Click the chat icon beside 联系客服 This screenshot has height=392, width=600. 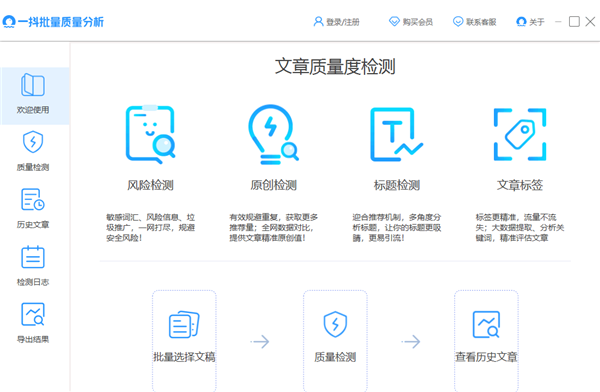point(458,21)
